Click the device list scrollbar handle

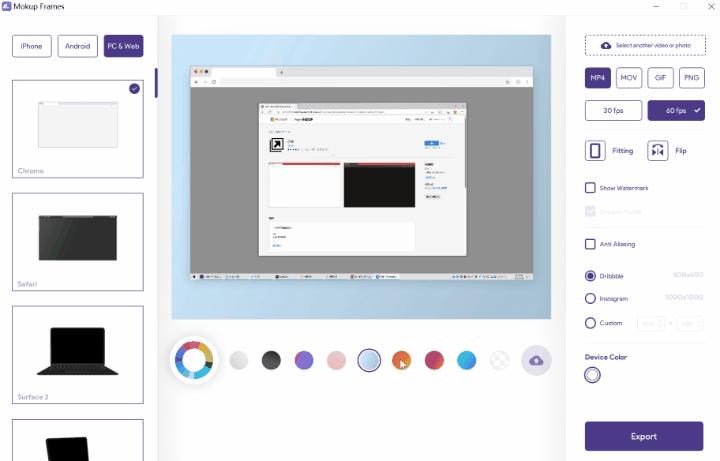(x=156, y=83)
